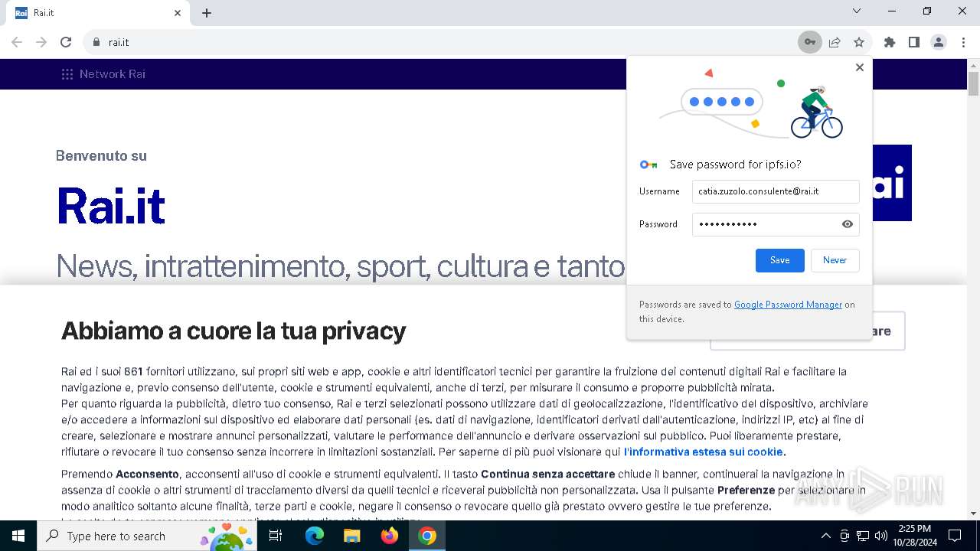Open the Windows Start menu
The width and height of the screenshot is (980, 551).
point(18,536)
